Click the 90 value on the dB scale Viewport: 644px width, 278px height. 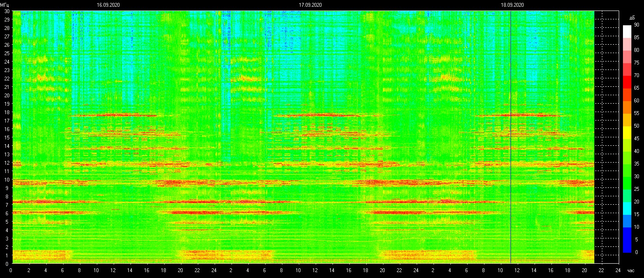636,25
